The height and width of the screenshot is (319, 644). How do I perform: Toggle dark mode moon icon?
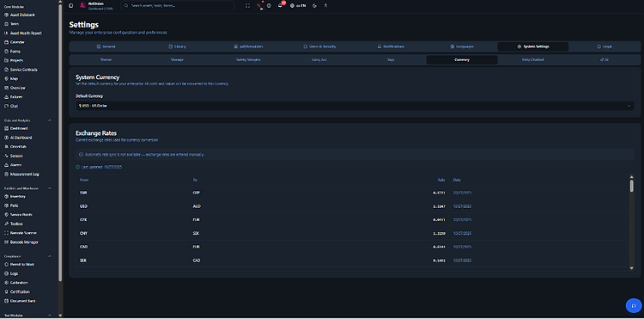(314, 6)
